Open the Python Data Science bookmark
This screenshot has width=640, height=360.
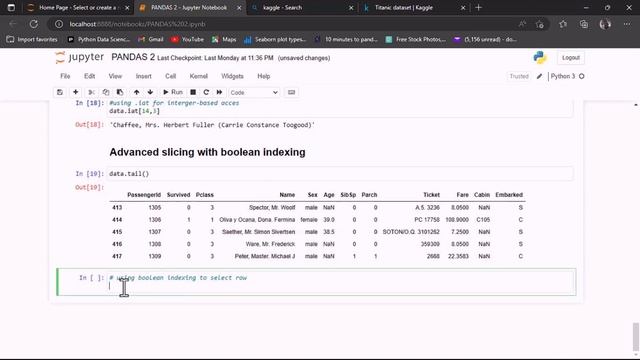coord(98,40)
